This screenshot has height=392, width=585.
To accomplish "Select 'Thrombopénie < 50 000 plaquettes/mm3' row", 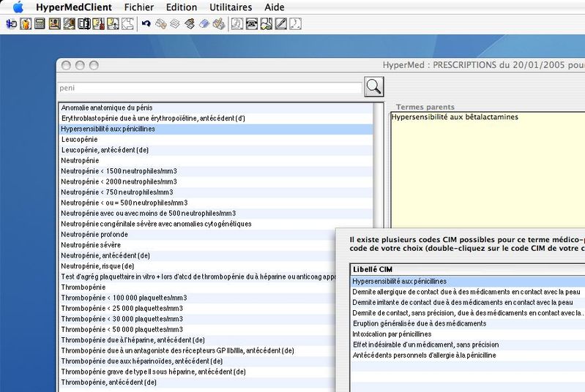I will tap(198, 329).
